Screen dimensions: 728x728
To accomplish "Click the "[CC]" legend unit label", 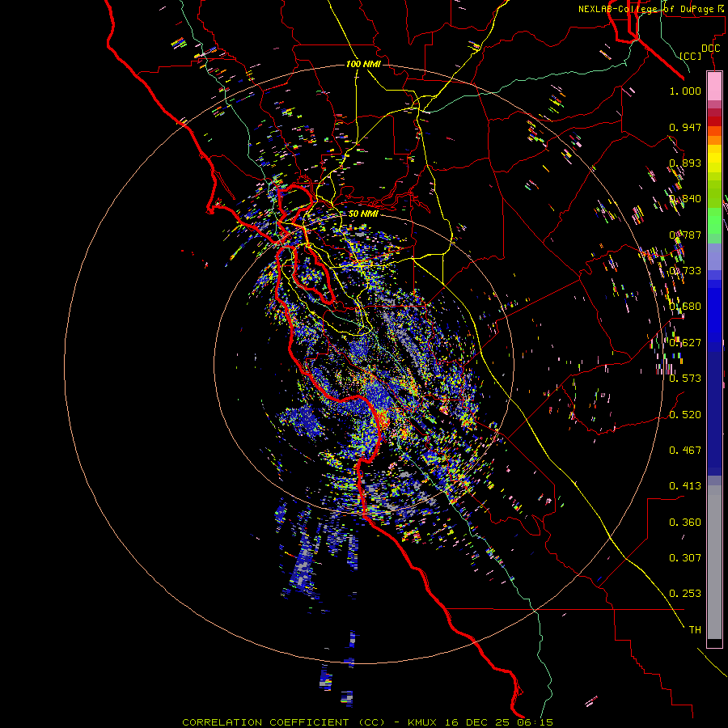I will [691, 56].
